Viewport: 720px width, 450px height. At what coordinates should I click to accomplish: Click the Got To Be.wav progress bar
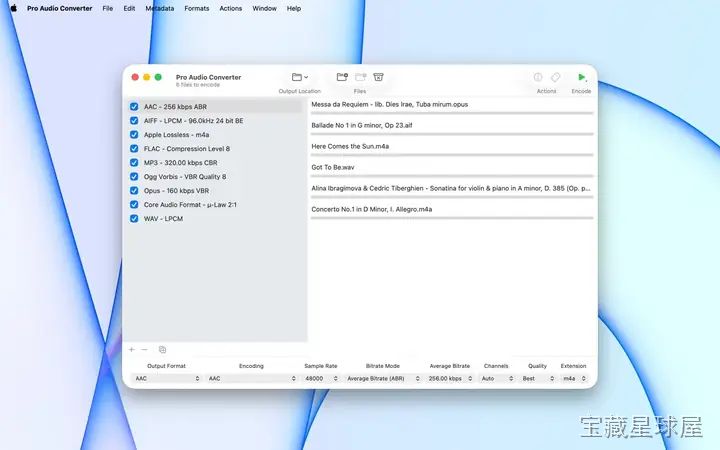(x=452, y=175)
